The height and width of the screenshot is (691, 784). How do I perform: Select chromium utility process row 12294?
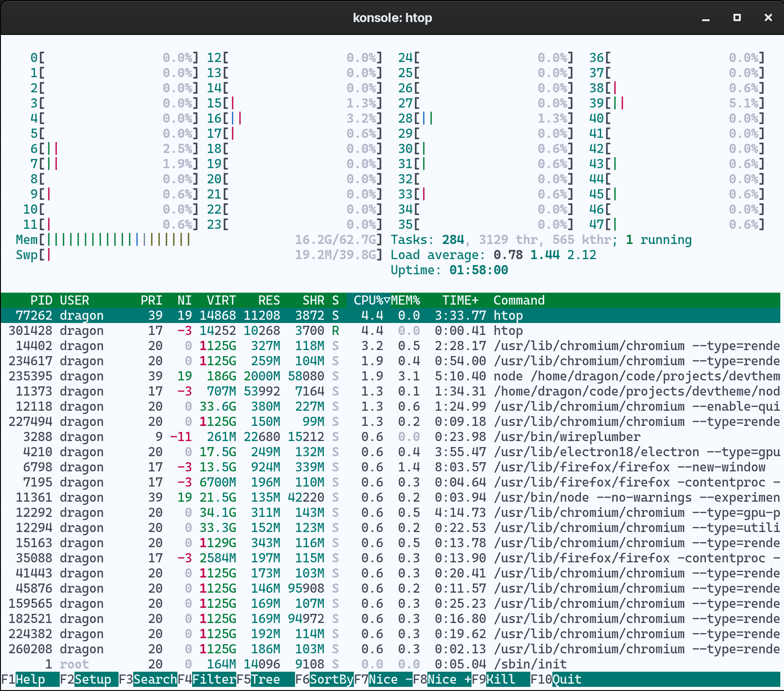click(x=391, y=528)
